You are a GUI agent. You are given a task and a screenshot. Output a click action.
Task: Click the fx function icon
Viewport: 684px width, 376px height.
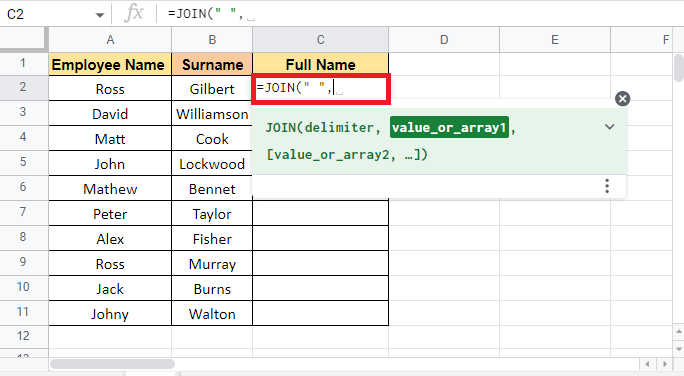point(133,14)
